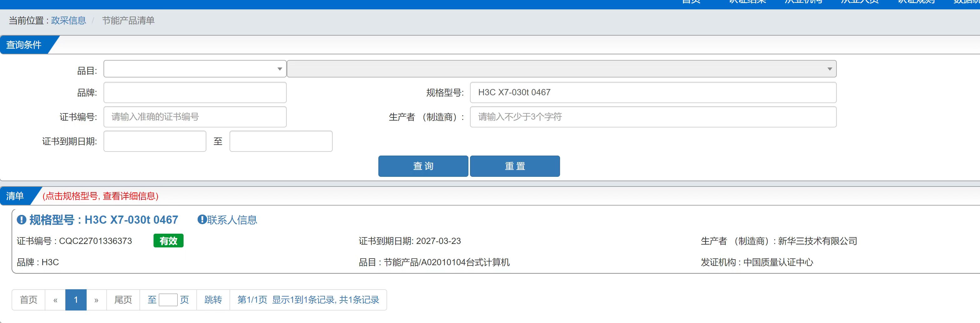Focus the 生产者（制造商） input field
The image size is (980, 323).
pos(653,117)
